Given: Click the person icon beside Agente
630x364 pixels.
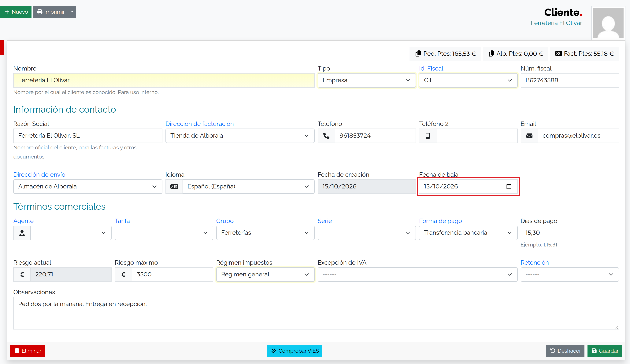Looking at the screenshot, I should (22, 233).
